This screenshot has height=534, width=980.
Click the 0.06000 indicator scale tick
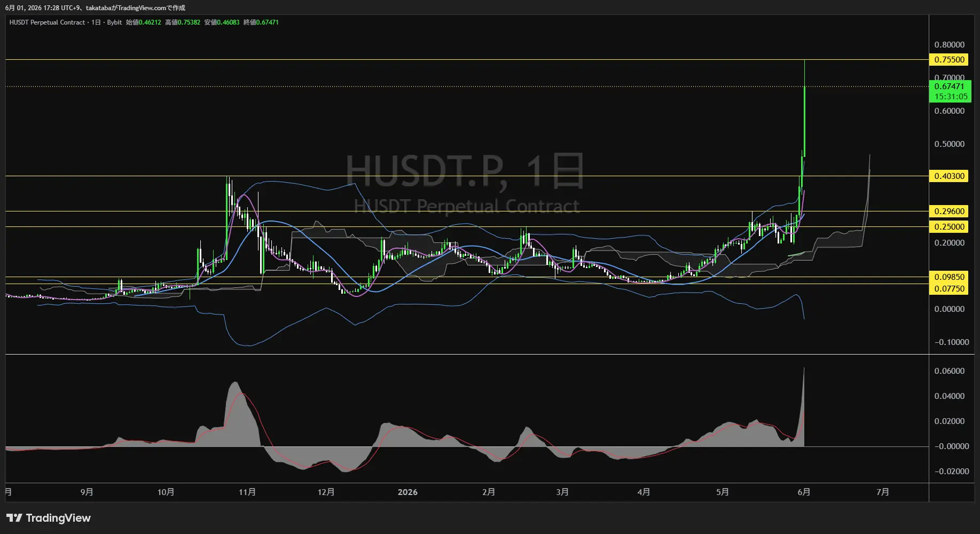(949, 371)
